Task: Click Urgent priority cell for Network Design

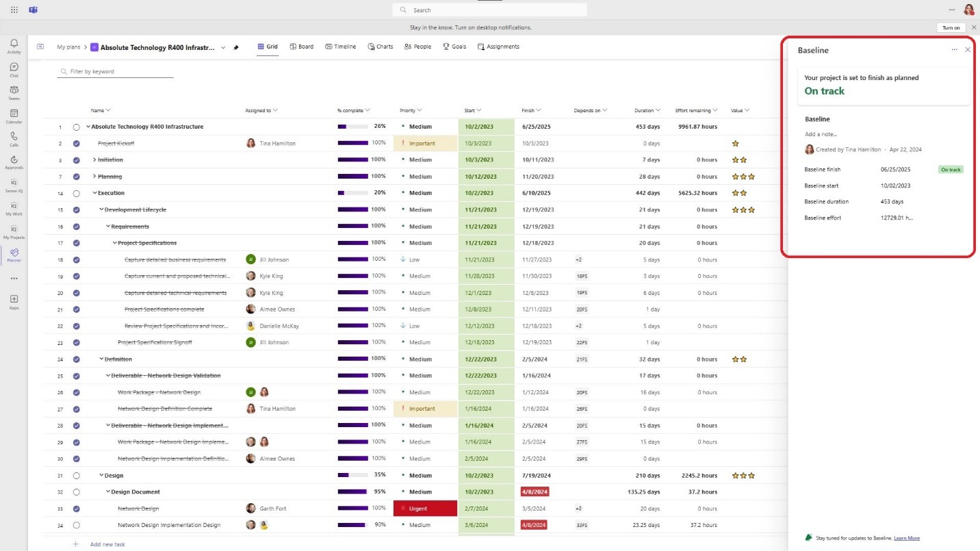Action: tap(425, 509)
